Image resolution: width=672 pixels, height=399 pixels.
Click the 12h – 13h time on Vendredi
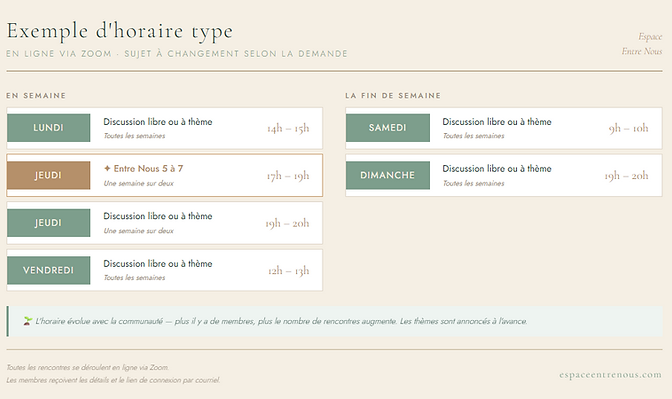(x=288, y=271)
